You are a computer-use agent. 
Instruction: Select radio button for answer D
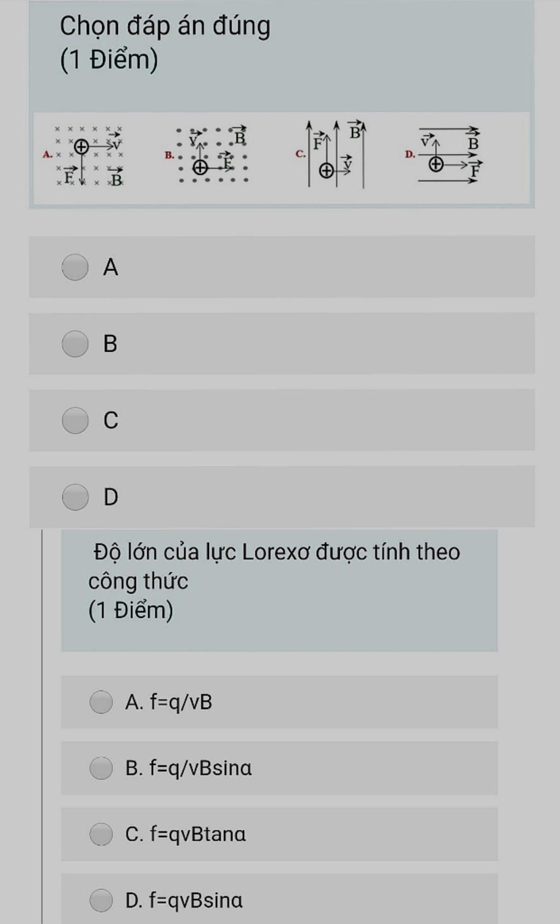click(75, 497)
